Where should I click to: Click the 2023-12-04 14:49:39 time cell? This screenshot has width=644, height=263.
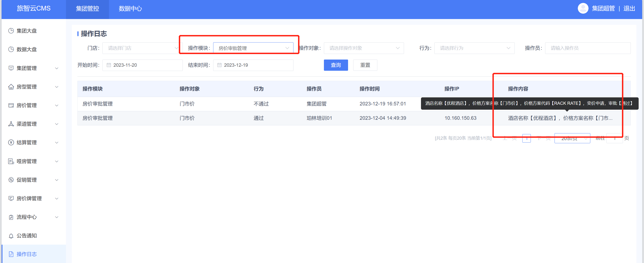(383, 118)
